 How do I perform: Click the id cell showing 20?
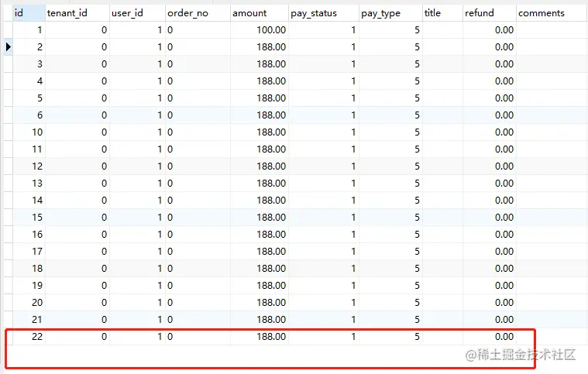(x=29, y=303)
